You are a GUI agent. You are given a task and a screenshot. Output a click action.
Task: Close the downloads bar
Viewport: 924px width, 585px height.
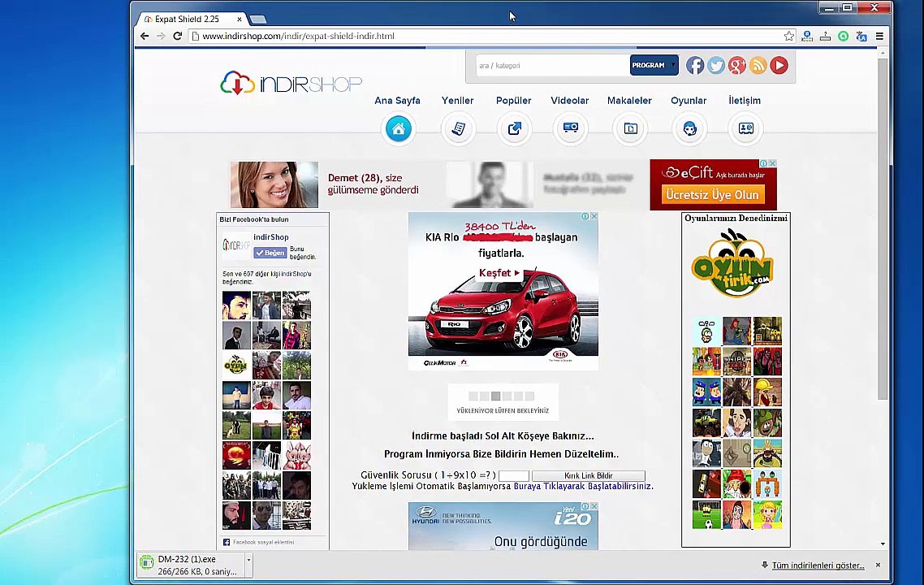[878, 565]
